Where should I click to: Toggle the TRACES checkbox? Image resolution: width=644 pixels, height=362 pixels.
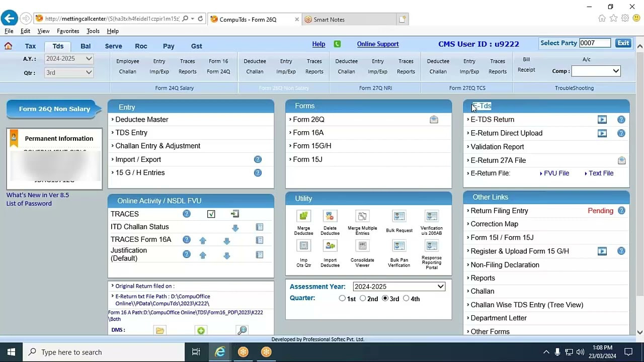coord(211,214)
